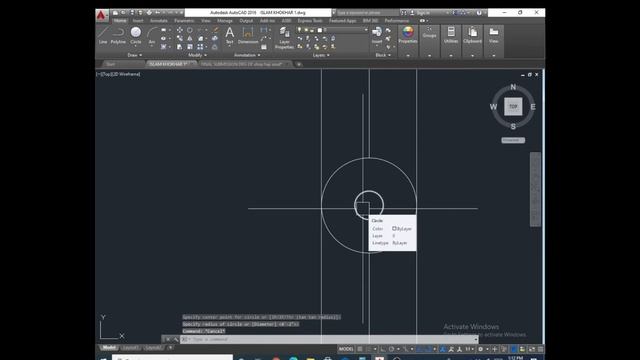The width and height of the screenshot is (640, 360).
Task: Open the Output ribbon tab
Action: [x=246, y=20]
